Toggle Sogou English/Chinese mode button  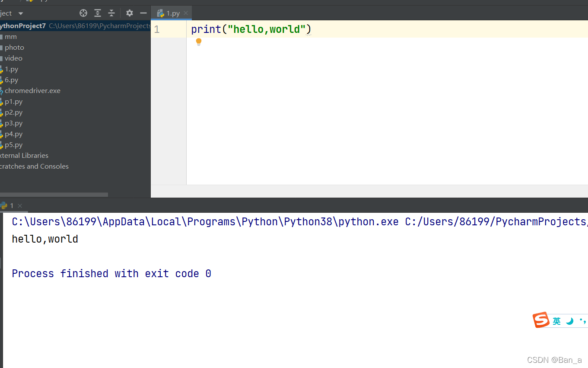click(x=556, y=321)
